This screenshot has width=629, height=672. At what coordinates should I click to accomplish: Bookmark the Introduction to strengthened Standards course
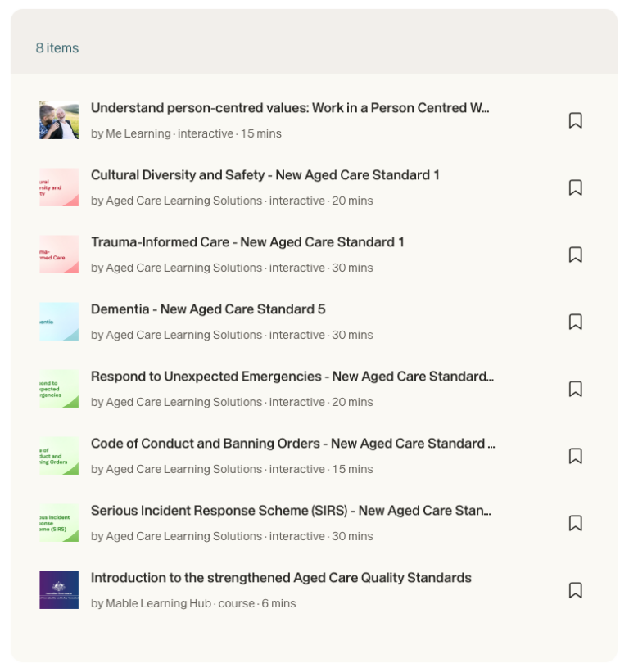click(576, 590)
